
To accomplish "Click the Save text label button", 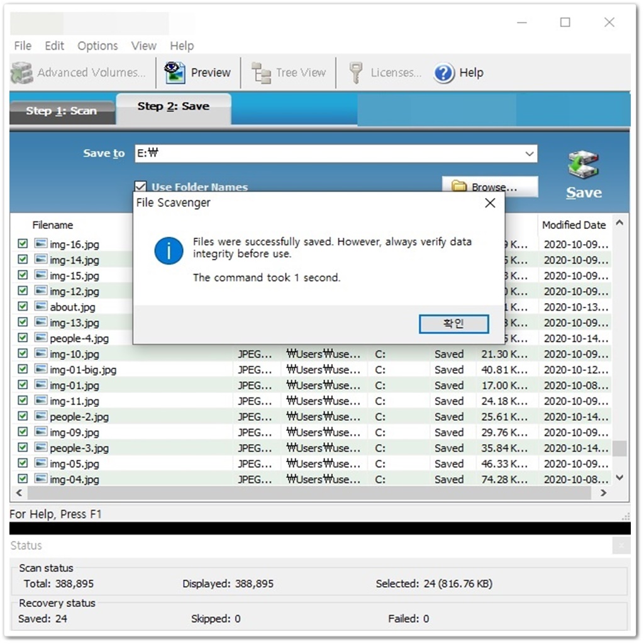I will pyautogui.click(x=584, y=192).
